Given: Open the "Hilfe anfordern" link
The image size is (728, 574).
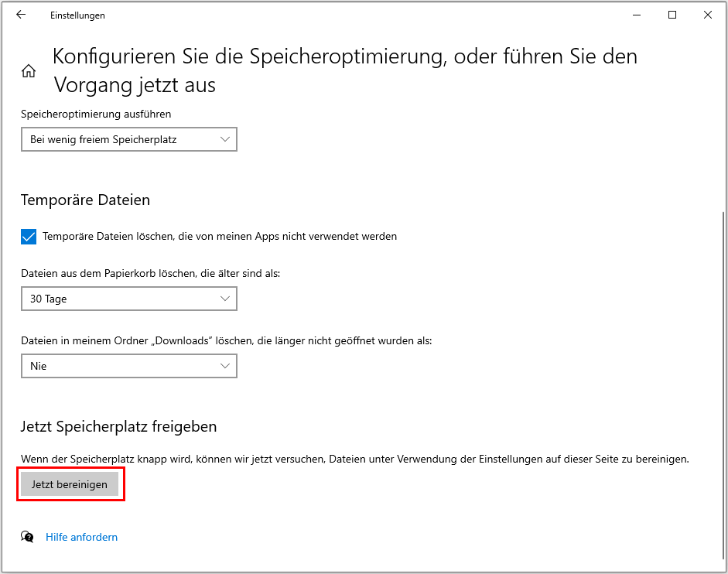Looking at the screenshot, I should pos(81,537).
